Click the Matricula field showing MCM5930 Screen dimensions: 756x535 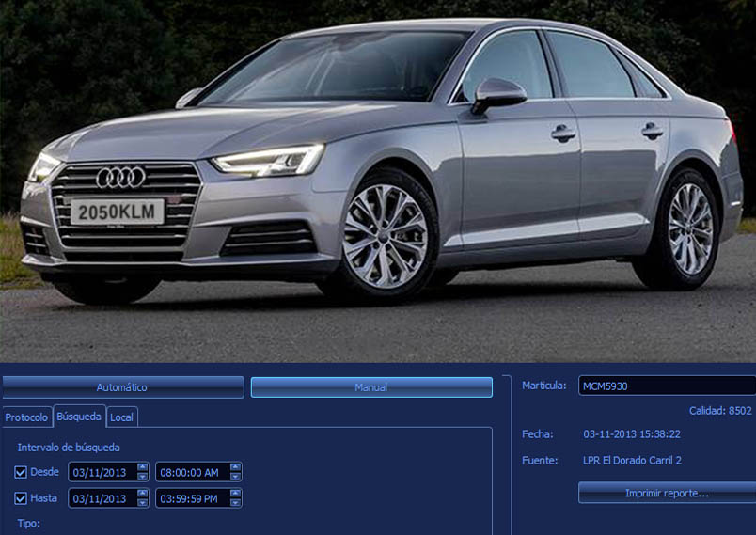[x=666, y=386]
